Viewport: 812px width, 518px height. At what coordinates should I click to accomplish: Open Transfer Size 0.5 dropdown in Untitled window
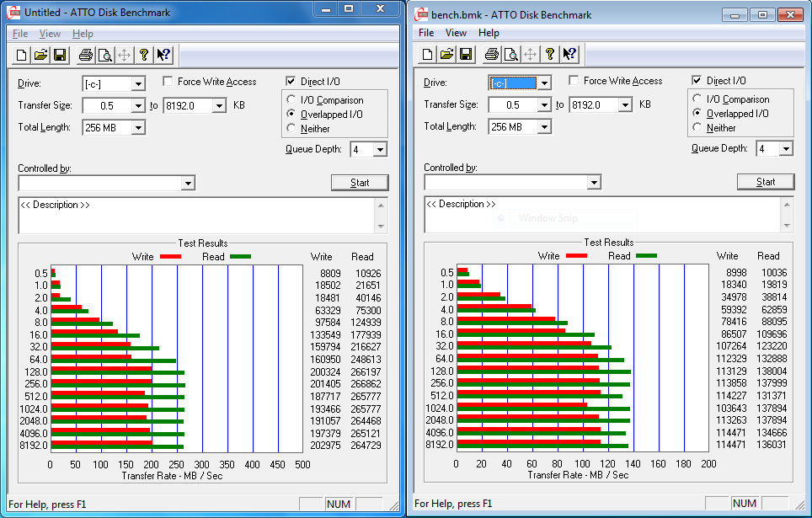(138, 105)
